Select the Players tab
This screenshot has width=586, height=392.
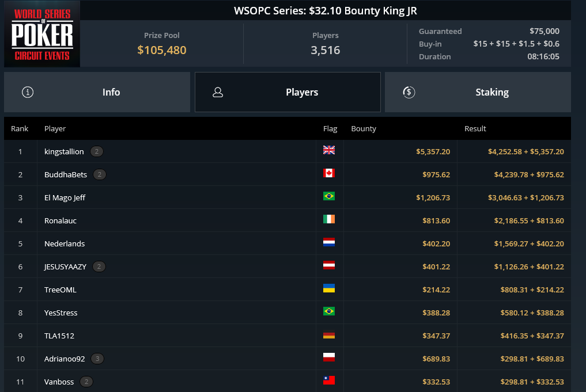coord(288,92)
